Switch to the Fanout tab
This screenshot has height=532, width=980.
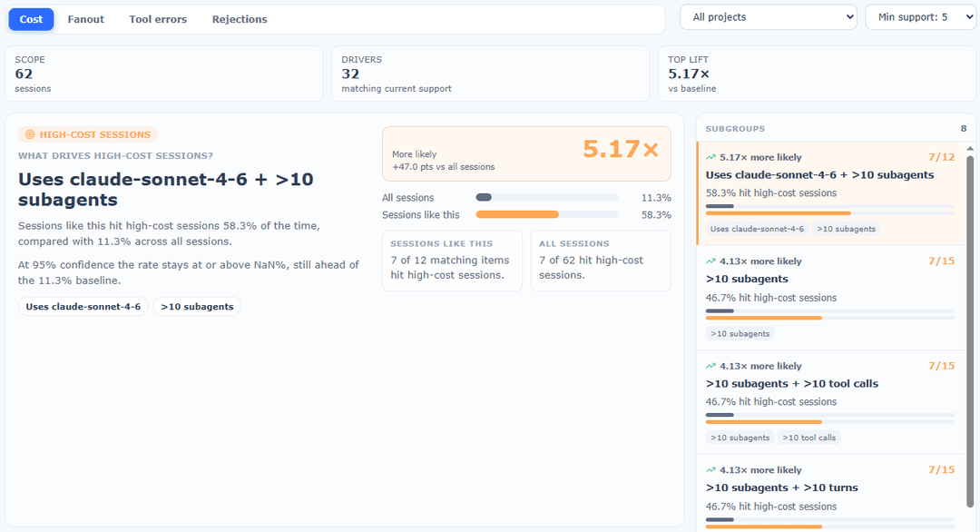coord(85,19)
